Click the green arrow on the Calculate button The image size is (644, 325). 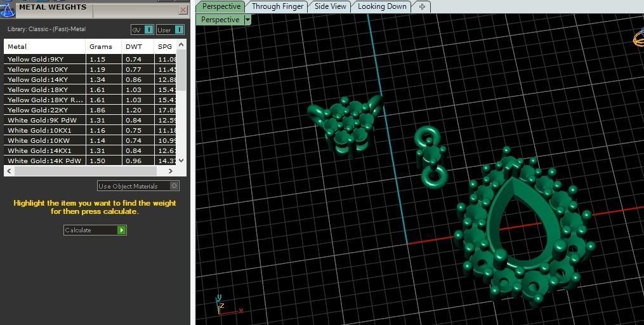coord(121,230)
